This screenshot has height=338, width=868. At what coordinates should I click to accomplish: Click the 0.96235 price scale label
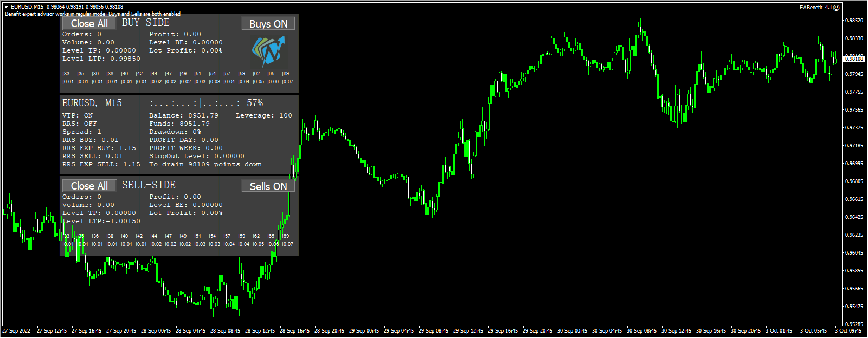[854, 235]
